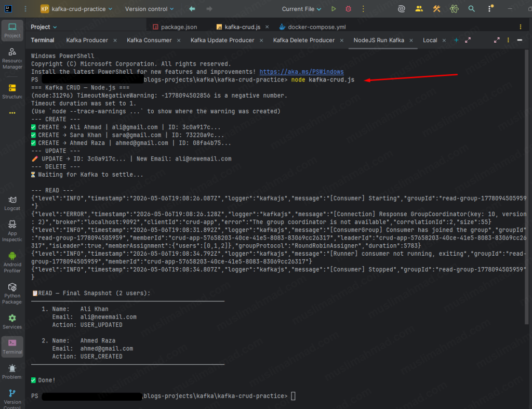Close NodeJS Run Kafka tab
This screenshot has height=409, width=532.
pos(411,40)
